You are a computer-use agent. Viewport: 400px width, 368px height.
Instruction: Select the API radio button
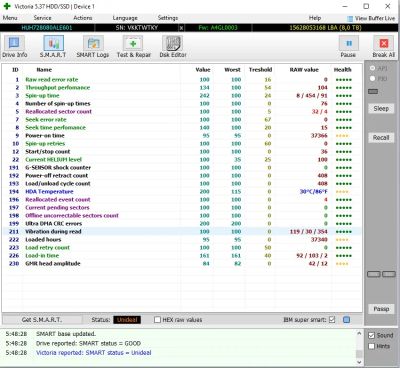(x=373, y=68)
